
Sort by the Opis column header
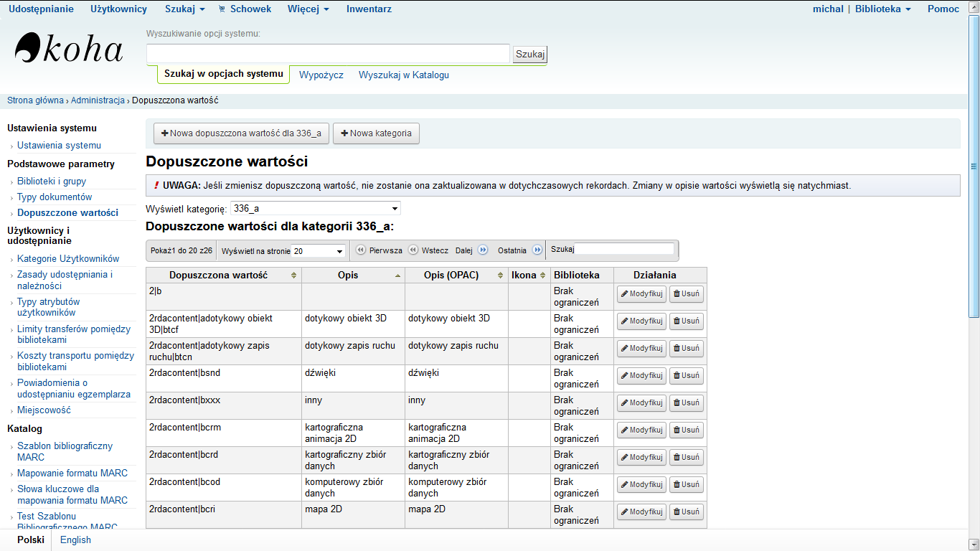pyautogui.click(x=352, y=275)
